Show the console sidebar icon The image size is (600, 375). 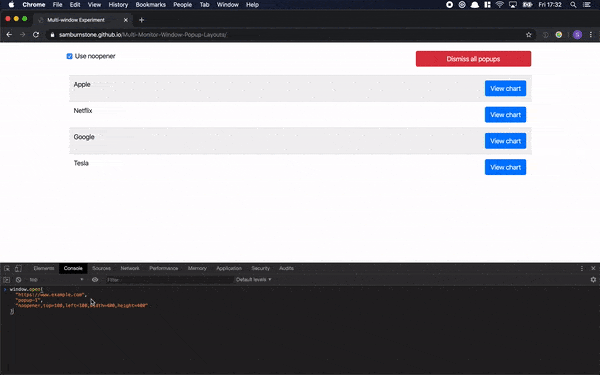[x=7, y=280]
